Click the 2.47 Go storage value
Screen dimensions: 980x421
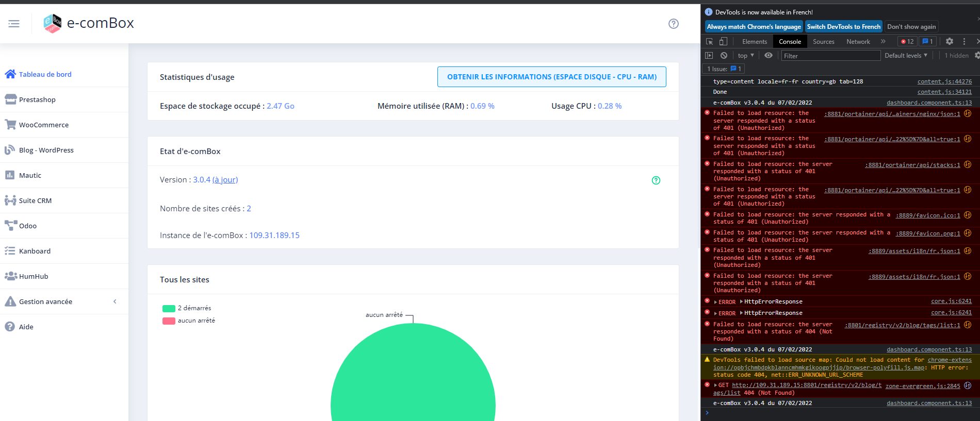[281, 106]
